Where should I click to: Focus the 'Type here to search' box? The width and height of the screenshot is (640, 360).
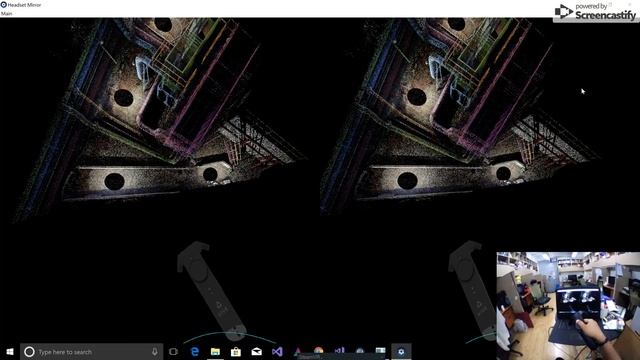click(x=92, y=351)
